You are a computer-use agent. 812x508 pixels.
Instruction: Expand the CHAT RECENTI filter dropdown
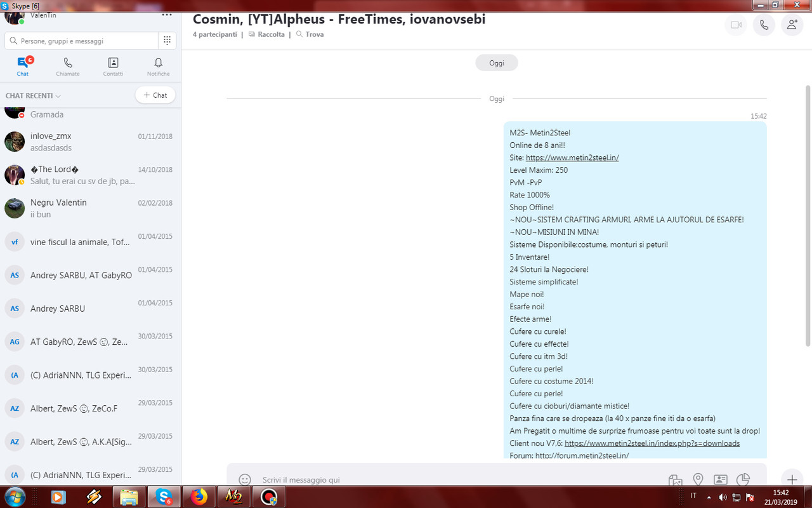[x=33, y=95]
